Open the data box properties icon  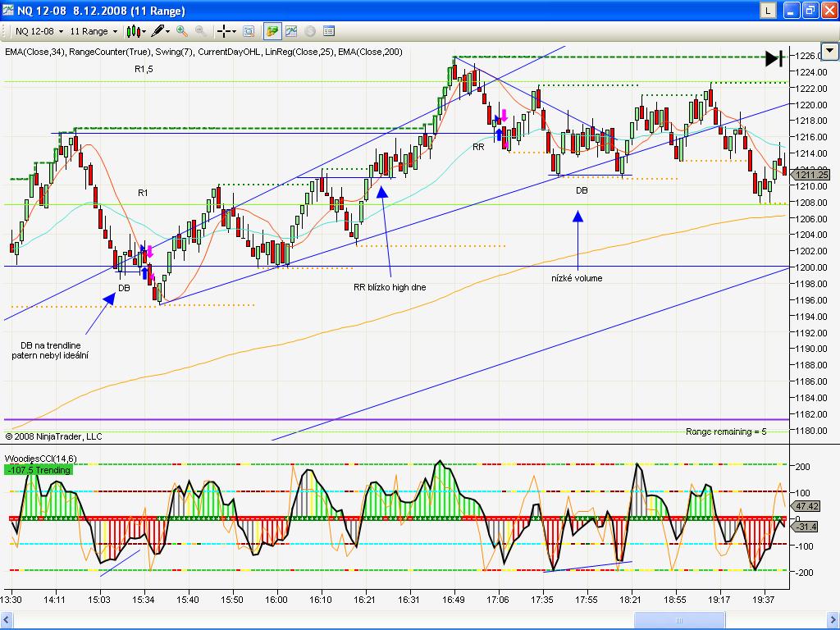pyautogui.click(x=329, y=31)
